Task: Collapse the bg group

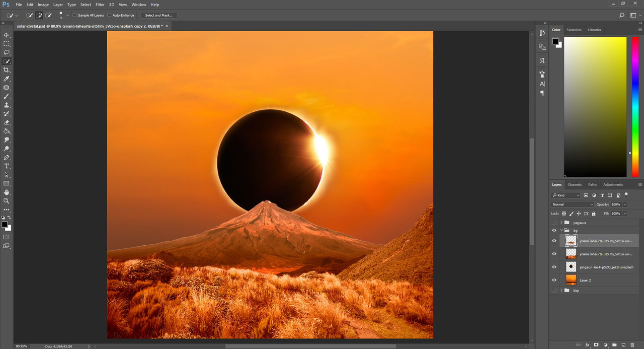Action: point(561,230)
